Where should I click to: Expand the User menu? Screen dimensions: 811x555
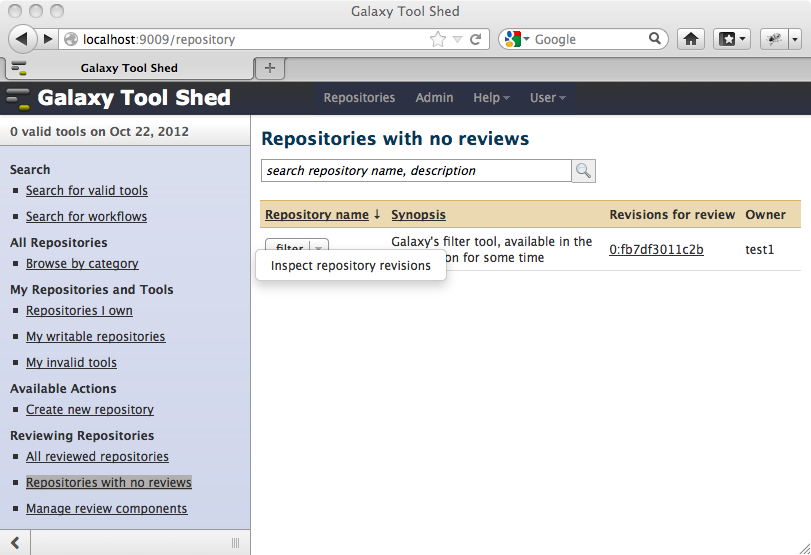click(547, 98)
